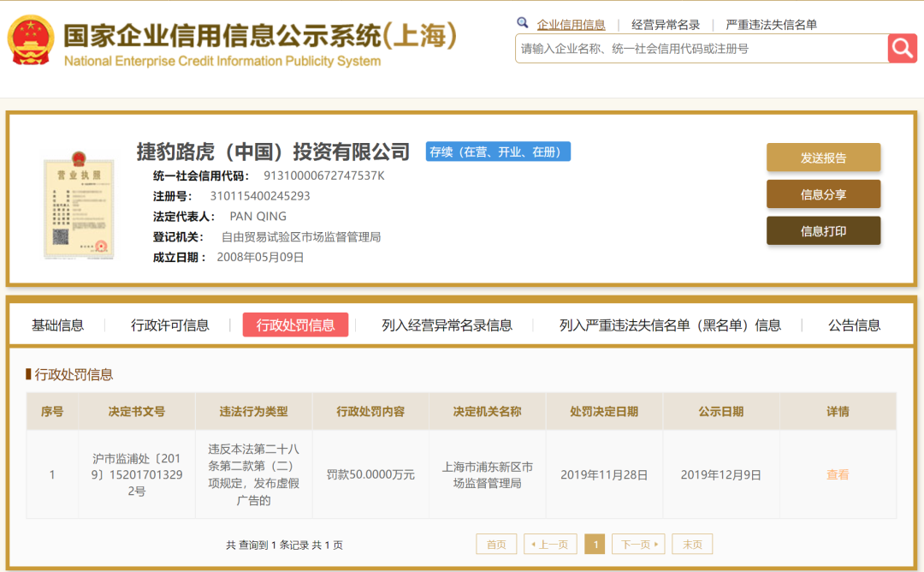Click document number 沪市监浦处〔2019〕152017013292号
This screenshot has height=572, width=924.
pyautogui.click(x=137, y=474)
